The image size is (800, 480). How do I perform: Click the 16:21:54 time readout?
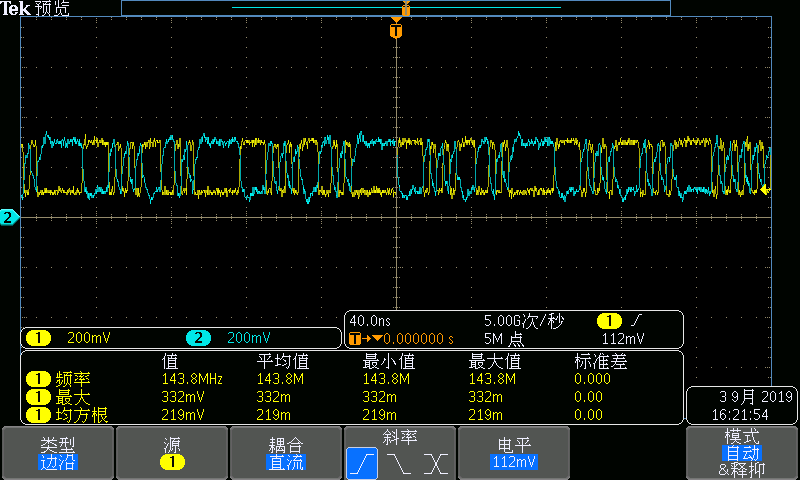pos(740,415)
